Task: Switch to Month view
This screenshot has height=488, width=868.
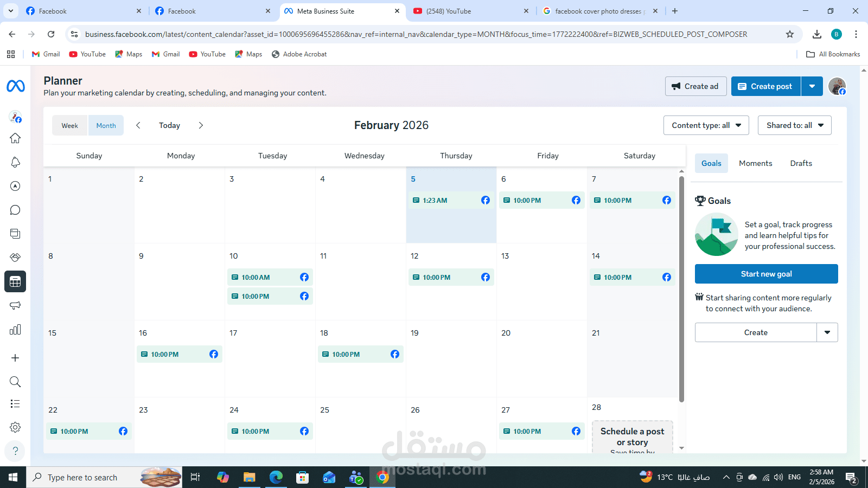Action: (x=106, y=125)
